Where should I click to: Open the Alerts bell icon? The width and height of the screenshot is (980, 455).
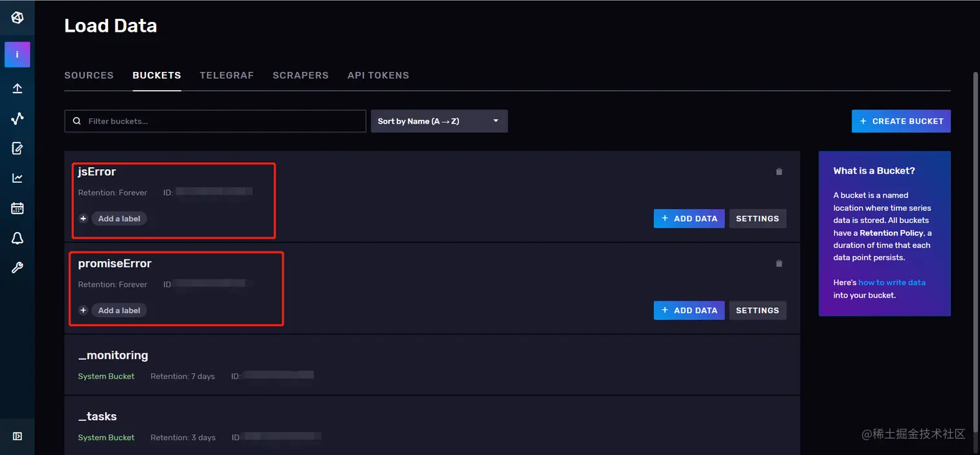17,239
